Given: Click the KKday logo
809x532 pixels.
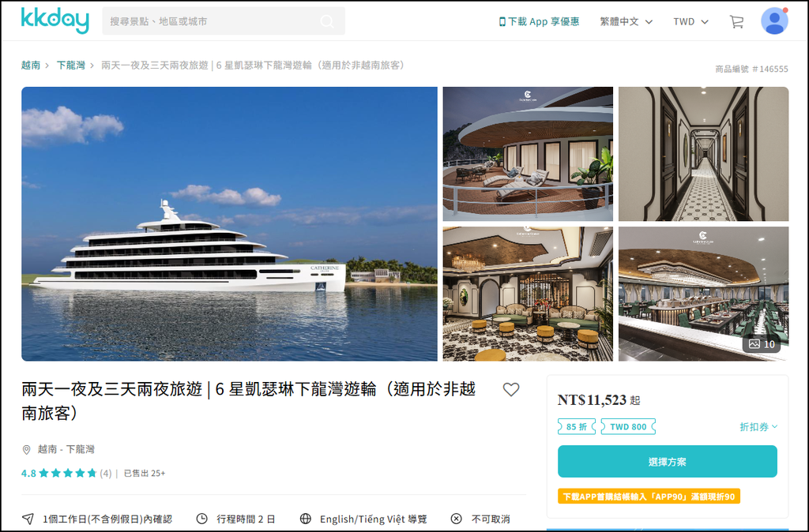Looking at the screenshot, I should pyautogui.click(x=55, y=21).
